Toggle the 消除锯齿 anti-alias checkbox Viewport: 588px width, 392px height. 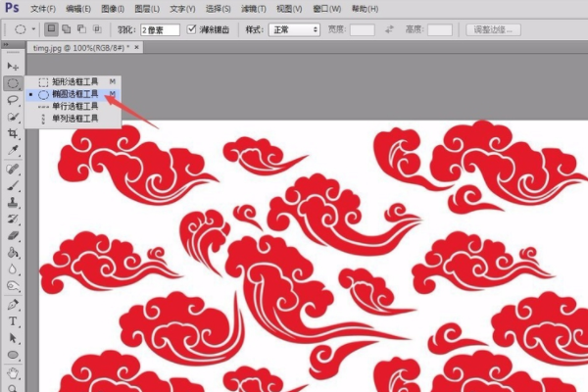coord(192,29)
